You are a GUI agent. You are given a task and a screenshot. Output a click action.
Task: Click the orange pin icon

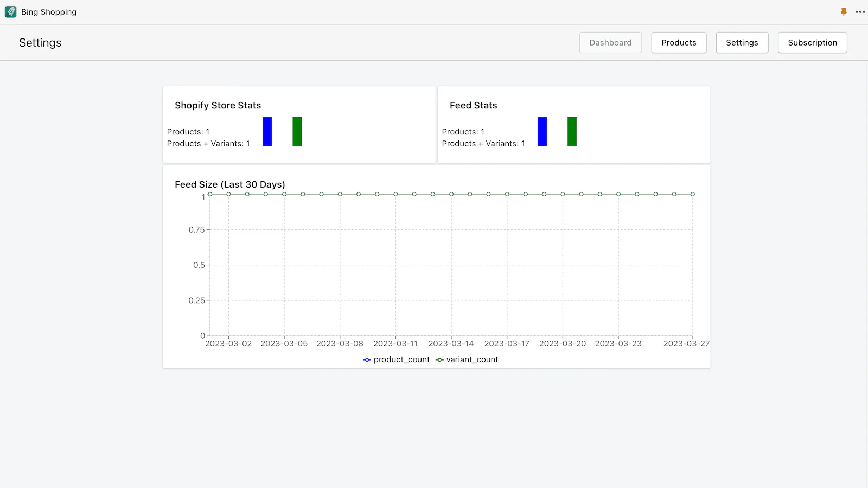pos(843,11)
